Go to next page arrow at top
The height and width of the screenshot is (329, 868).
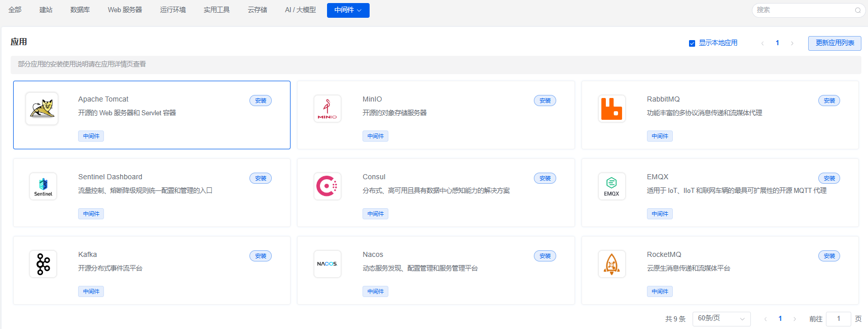pos(792,43)
